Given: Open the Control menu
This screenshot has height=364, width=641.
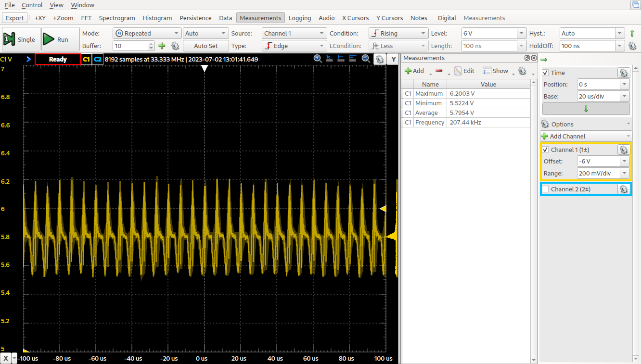Looking at the screenshot, I should click(32, 5).
